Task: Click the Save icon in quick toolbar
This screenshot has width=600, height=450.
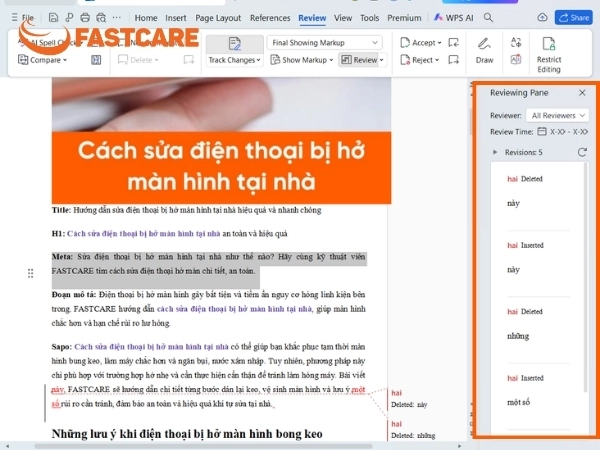Action: click(53, 18)
